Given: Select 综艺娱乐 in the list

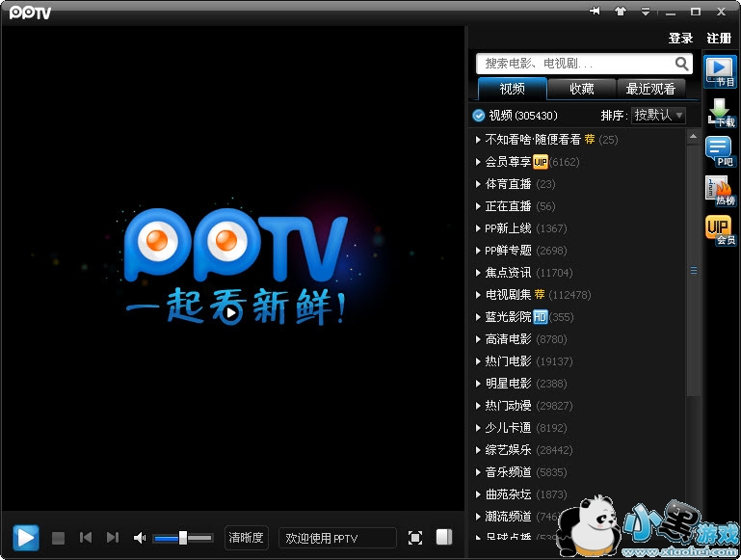Looking at the screenshot, I should [x=509, y=450].
